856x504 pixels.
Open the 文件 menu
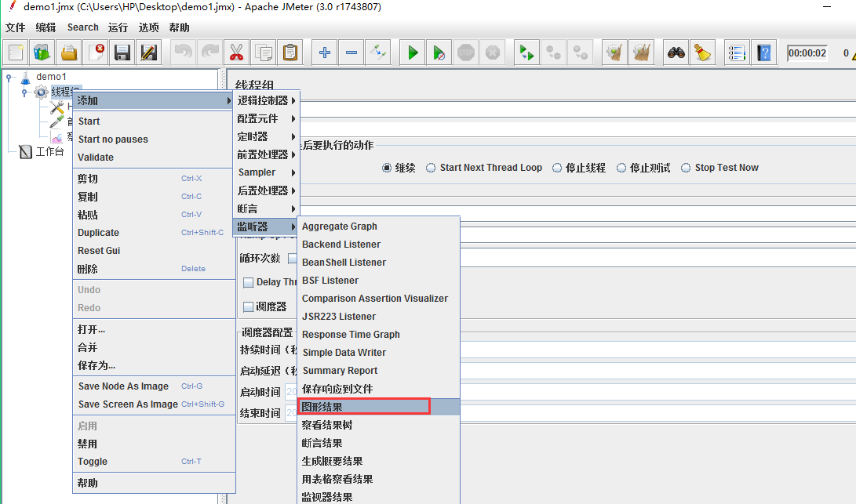tap(15, 27)
